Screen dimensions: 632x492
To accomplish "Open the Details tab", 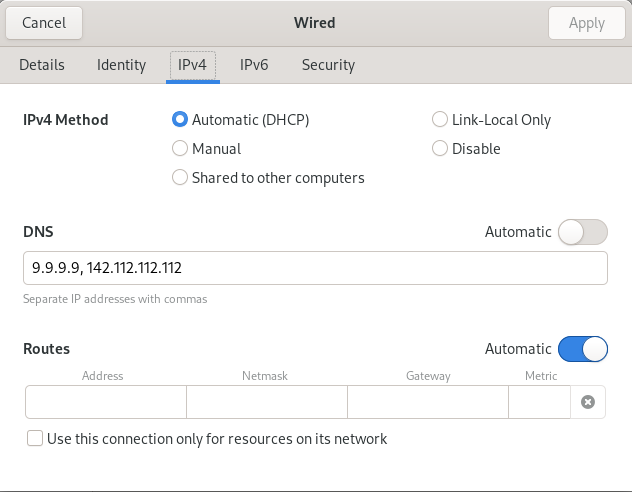I will click(x=42, y=65).
